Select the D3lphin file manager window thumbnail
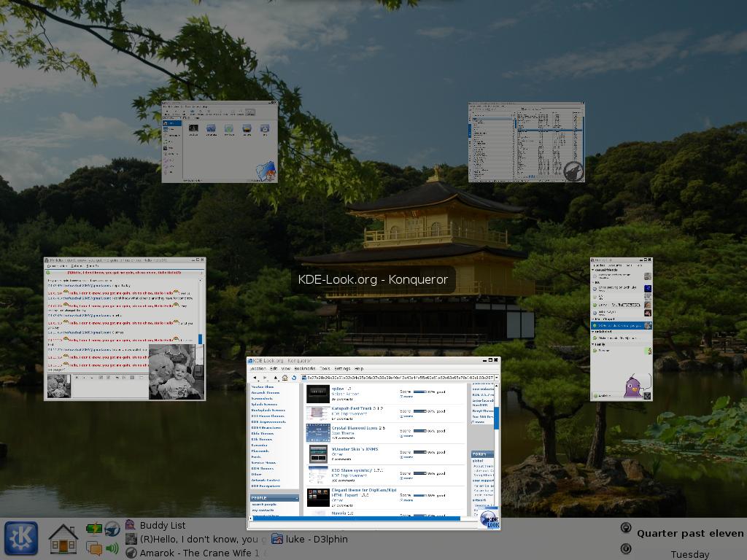The width and height of the screenshot is (747, 560). point(220,142)
